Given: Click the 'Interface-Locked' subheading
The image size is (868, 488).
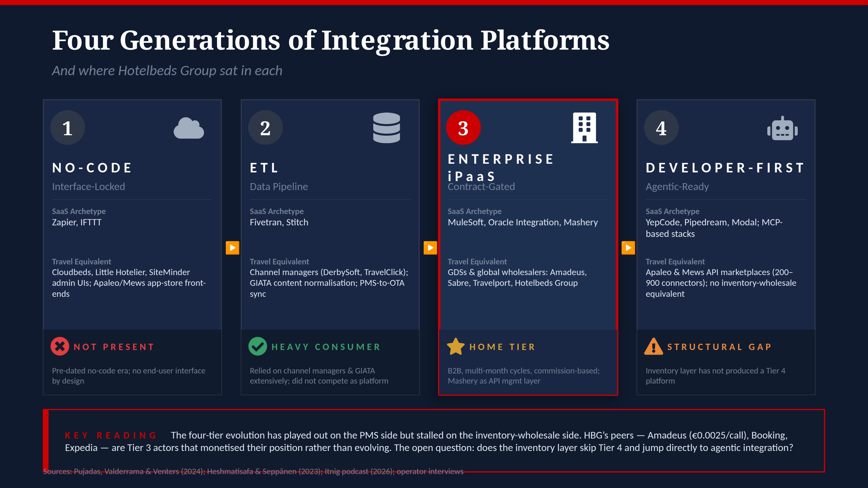Looking at the screenshot, I should [88, 187].
